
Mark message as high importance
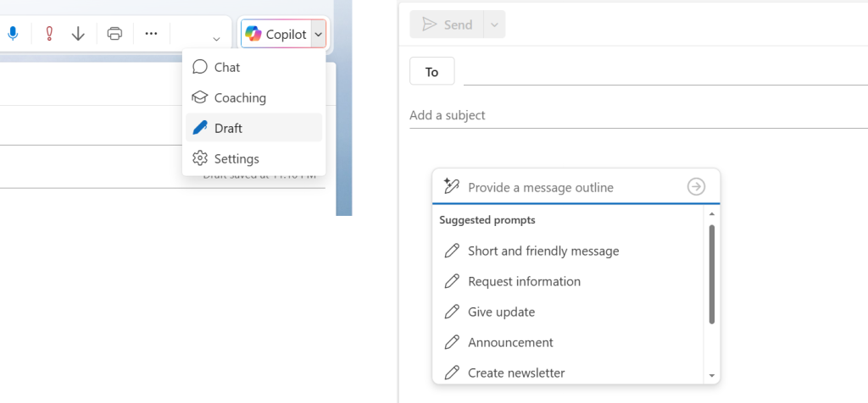point(49,34)
